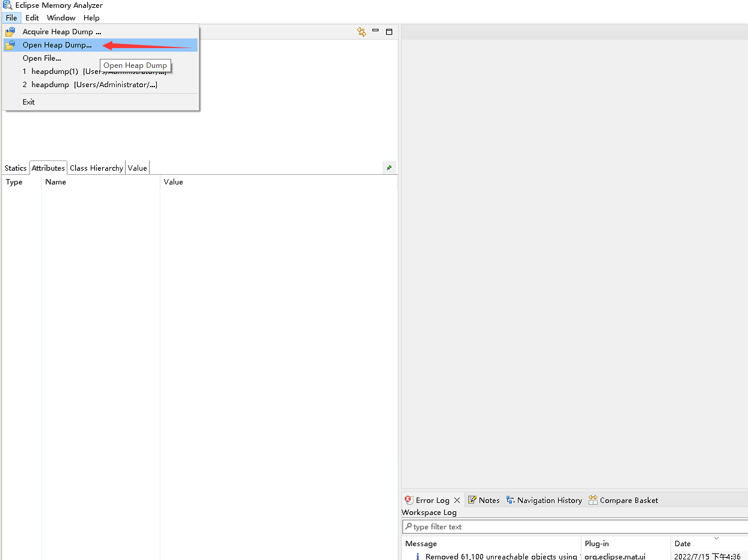Click the Type column header in Attributes
The height and width of the screenshot is (560, 748).
(x=22, y=182)
